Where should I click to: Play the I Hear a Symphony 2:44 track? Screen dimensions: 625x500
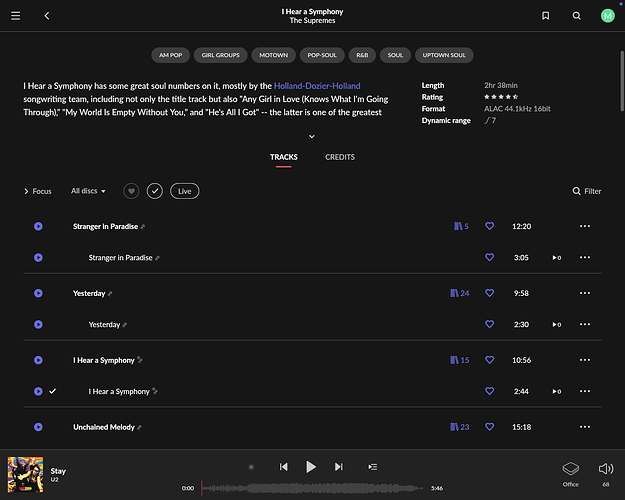tap(38, 391)
